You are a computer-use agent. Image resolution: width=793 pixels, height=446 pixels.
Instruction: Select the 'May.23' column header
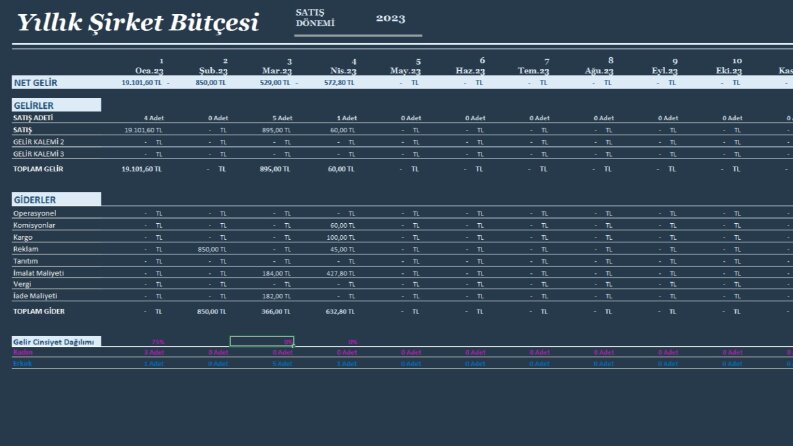click(x=405, y=71)
